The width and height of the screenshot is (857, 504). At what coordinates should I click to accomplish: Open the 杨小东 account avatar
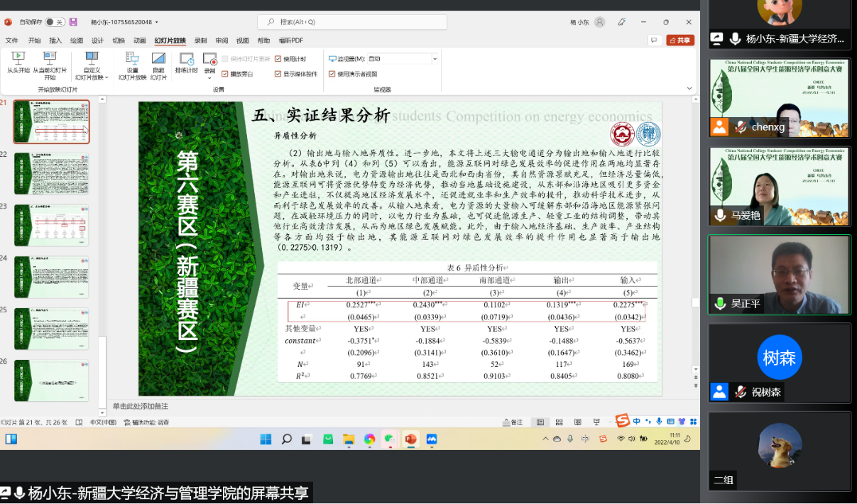click(600, 22)
